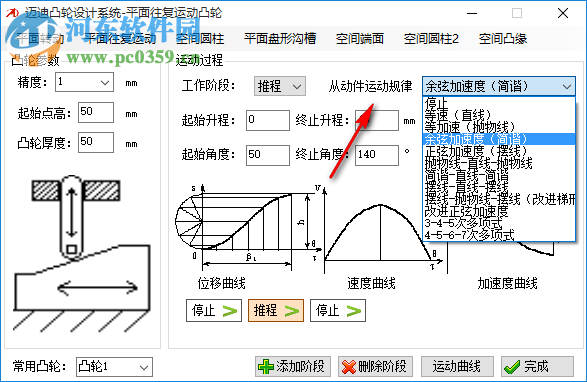Open the 常用凸轮 dropdown
This screenshot has height=382, width=587.
(x=114, y=367)
